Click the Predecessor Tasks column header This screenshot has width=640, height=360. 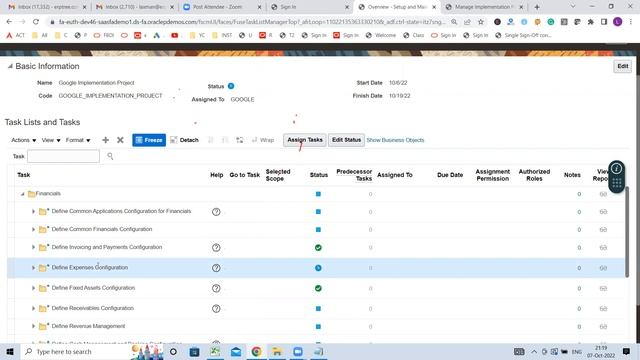(x=354, y=175)
